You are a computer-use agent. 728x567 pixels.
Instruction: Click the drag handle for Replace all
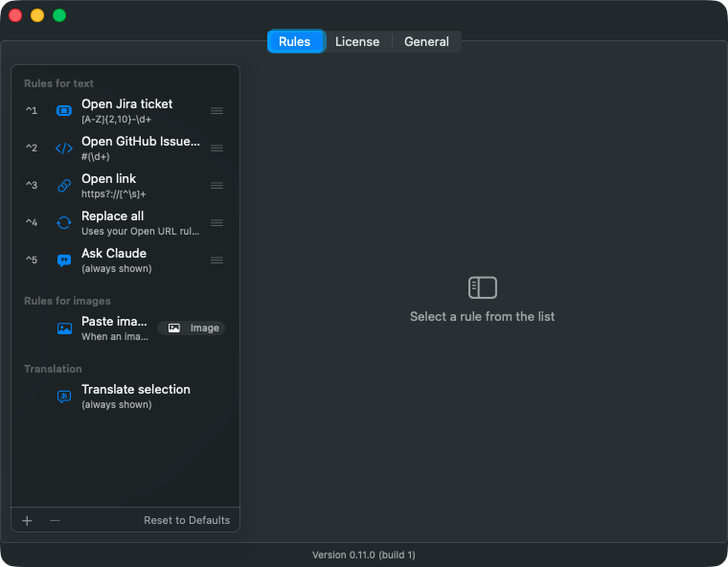(216, 223)
